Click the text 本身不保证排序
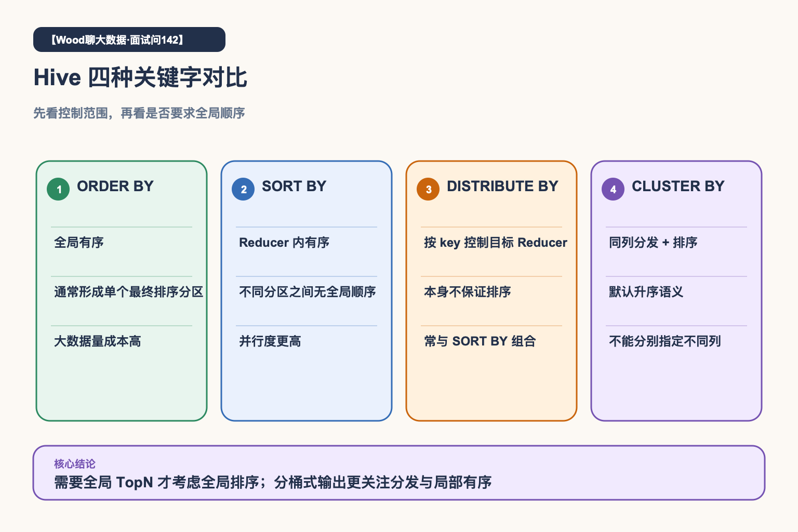The height and width of the screenshot is (532, 798). 468,292
